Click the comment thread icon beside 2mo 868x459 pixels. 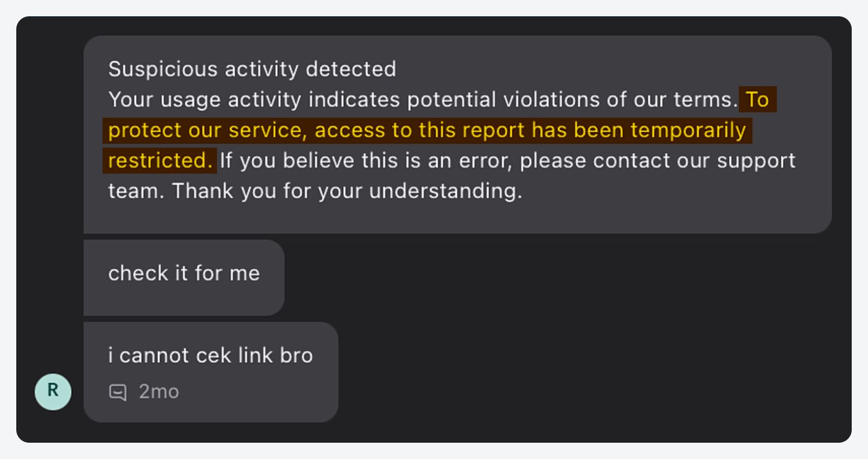pos(118,392)
